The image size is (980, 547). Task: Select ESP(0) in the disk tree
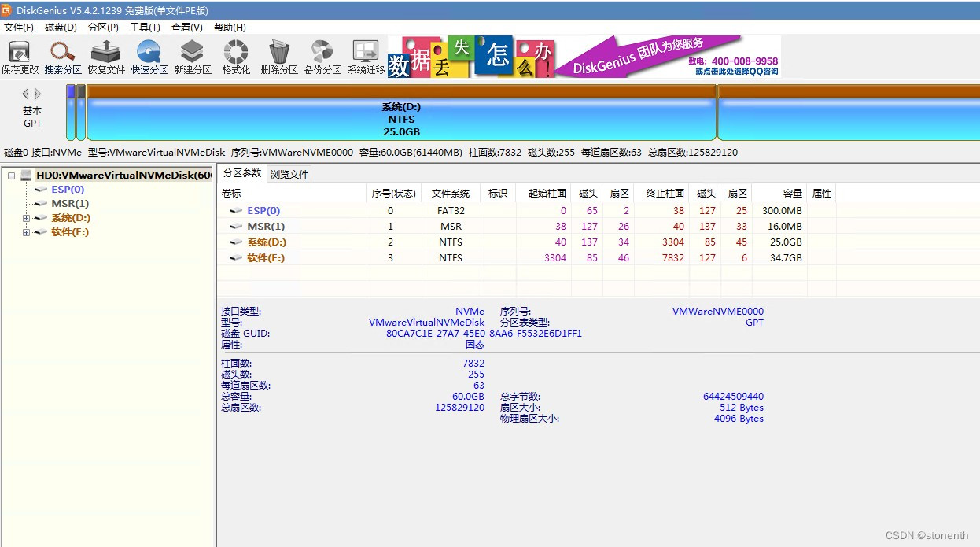pos(68,190)
